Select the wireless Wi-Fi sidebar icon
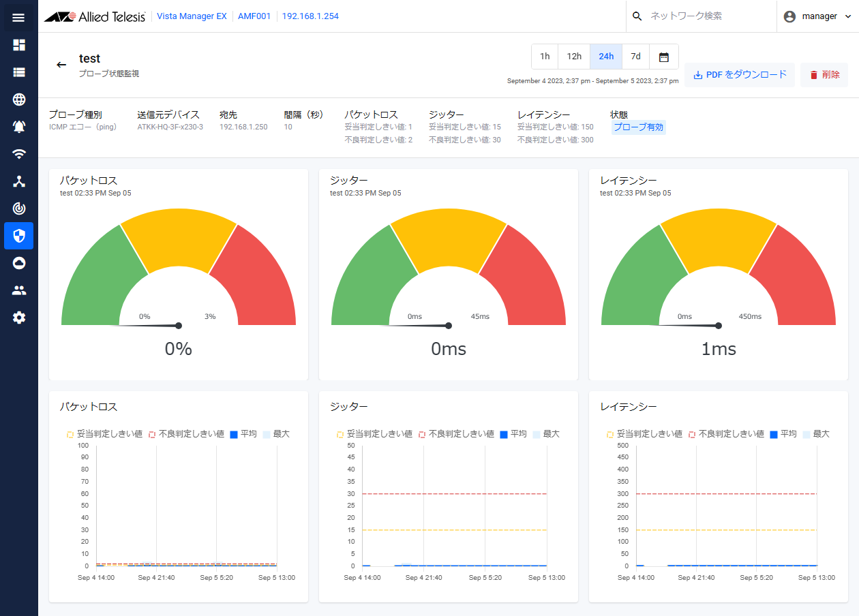859x616 pixels. 18,154
